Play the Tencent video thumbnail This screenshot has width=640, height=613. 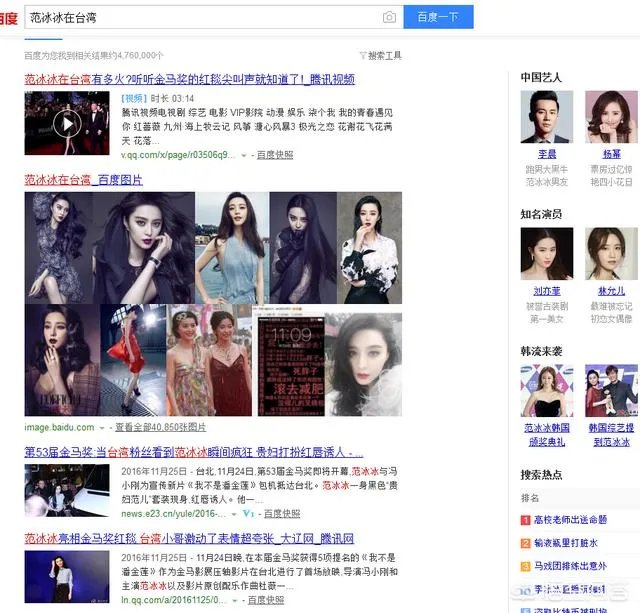[67, 123]
